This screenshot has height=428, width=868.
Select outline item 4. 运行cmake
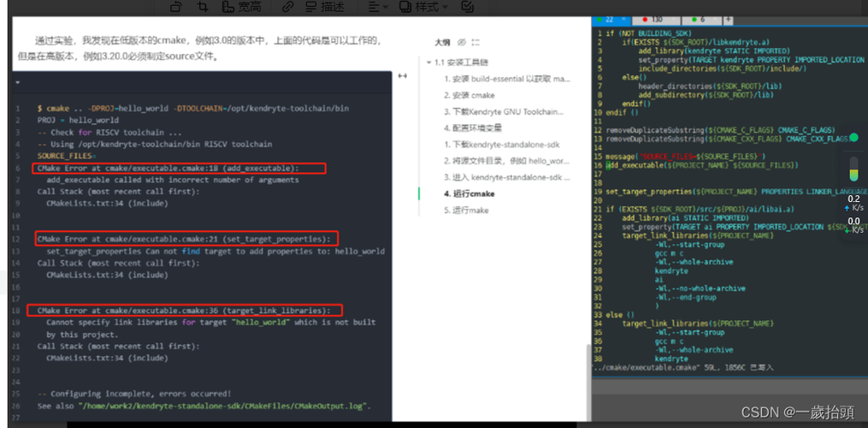tap(469, 194)
